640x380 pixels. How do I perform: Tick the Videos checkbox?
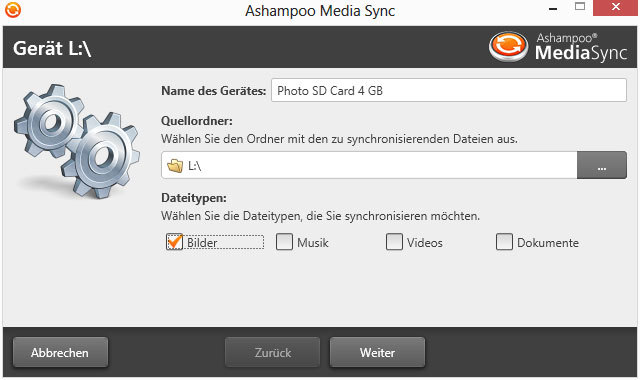click(394, 242)
